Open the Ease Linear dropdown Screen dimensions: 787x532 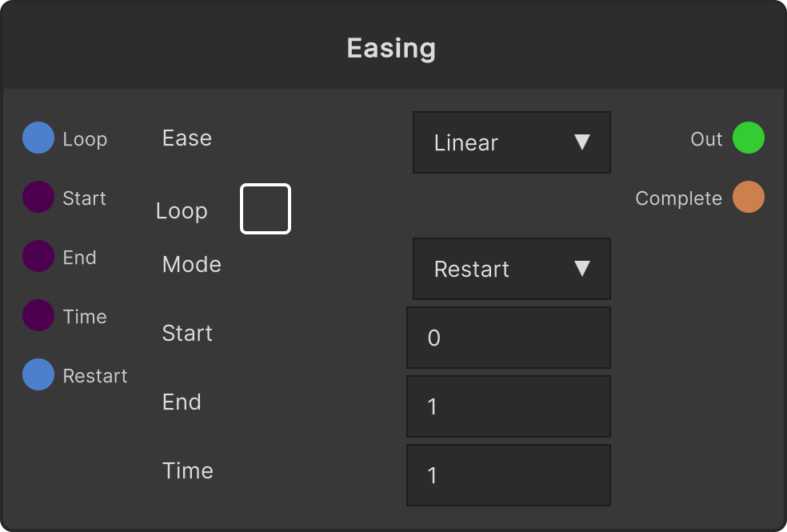(511, 142)
